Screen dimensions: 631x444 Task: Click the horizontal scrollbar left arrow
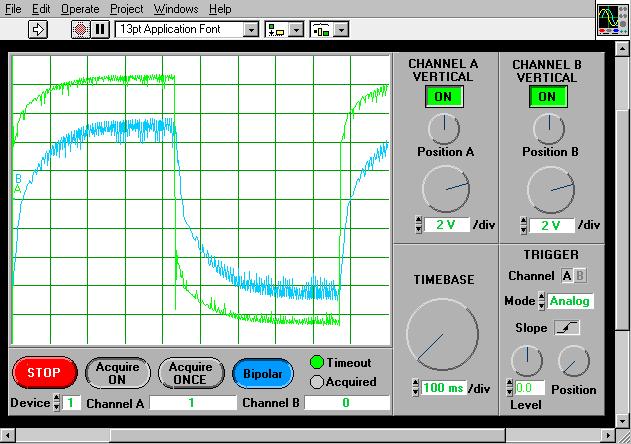click(8, 436)
